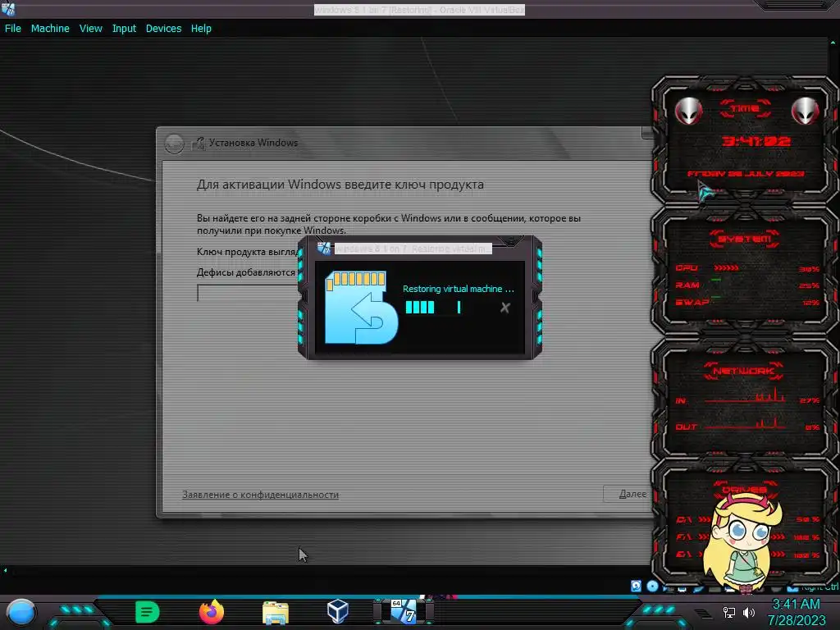The width and height of the screenshot is (840, 630).
Task: Click the left alien head in Time widget
Action: (688, 111)
